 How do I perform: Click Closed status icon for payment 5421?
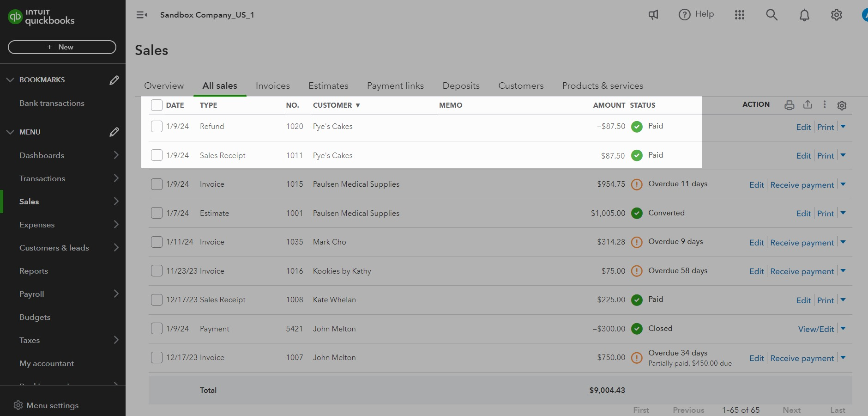pyautogui.click(x=637, y=329)
